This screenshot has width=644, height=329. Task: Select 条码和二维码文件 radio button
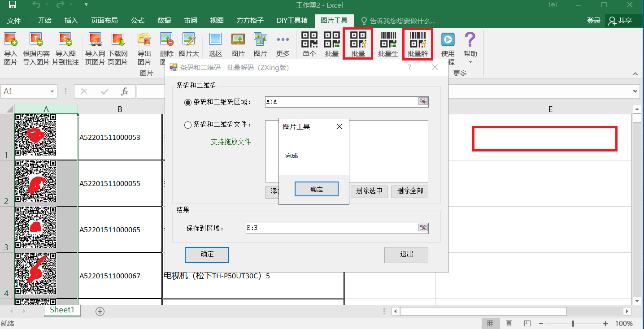point(188,125)
